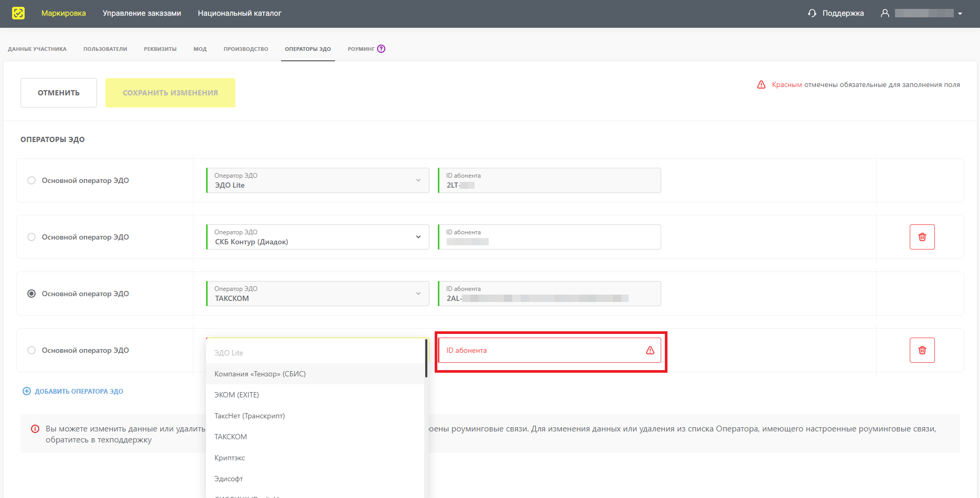Click the red warning triangle near Красным

[761, 84]
